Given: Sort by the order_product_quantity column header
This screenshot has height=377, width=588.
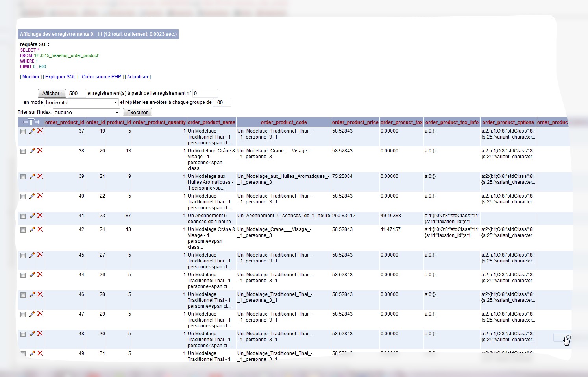Looking at the screenshot, I should (x=159, y=122).
